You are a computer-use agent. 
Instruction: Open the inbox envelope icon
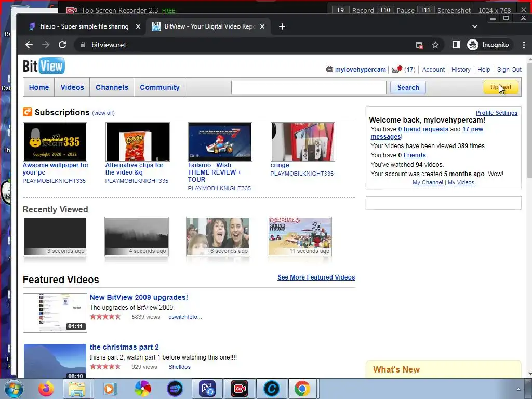tap(396, 69)
